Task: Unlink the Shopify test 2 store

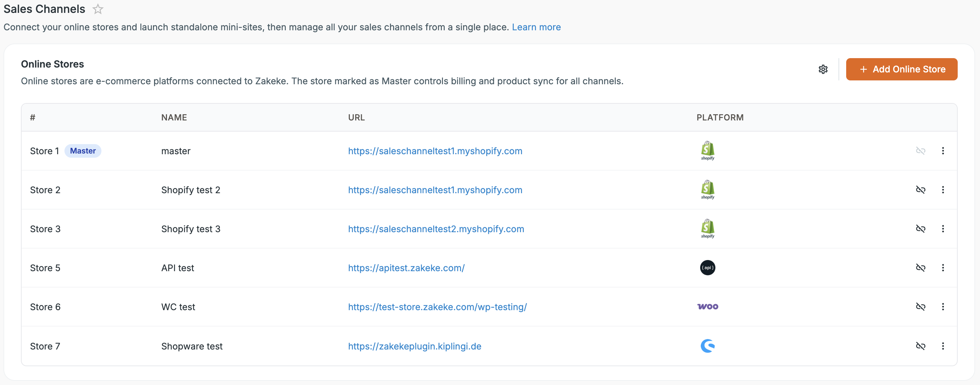Action: 920,190
